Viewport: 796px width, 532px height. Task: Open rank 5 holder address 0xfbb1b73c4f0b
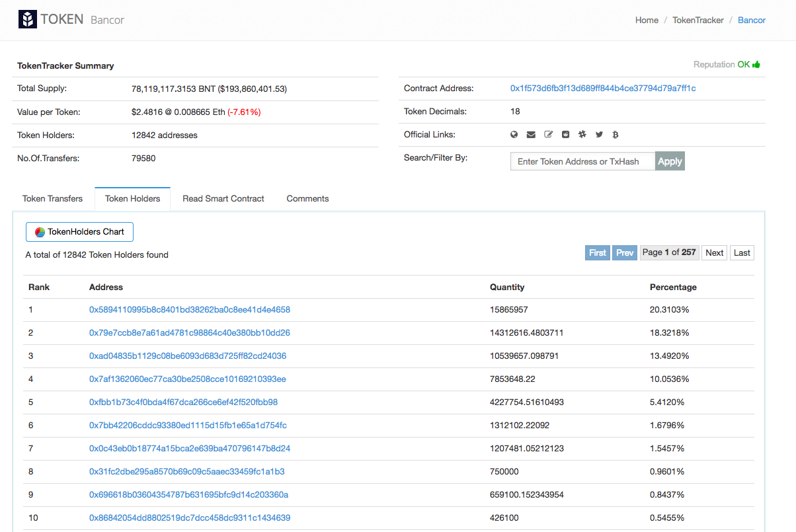(x=183, y=402)
